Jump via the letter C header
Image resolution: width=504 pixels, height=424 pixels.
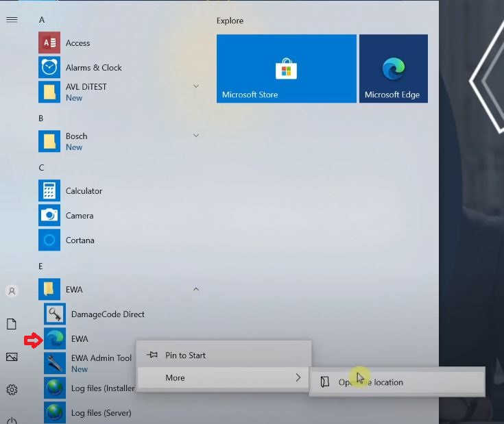(x=41, y=168)
